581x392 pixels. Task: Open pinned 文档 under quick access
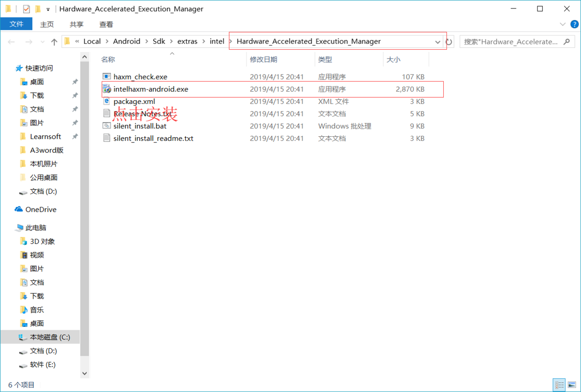point(37,109)
